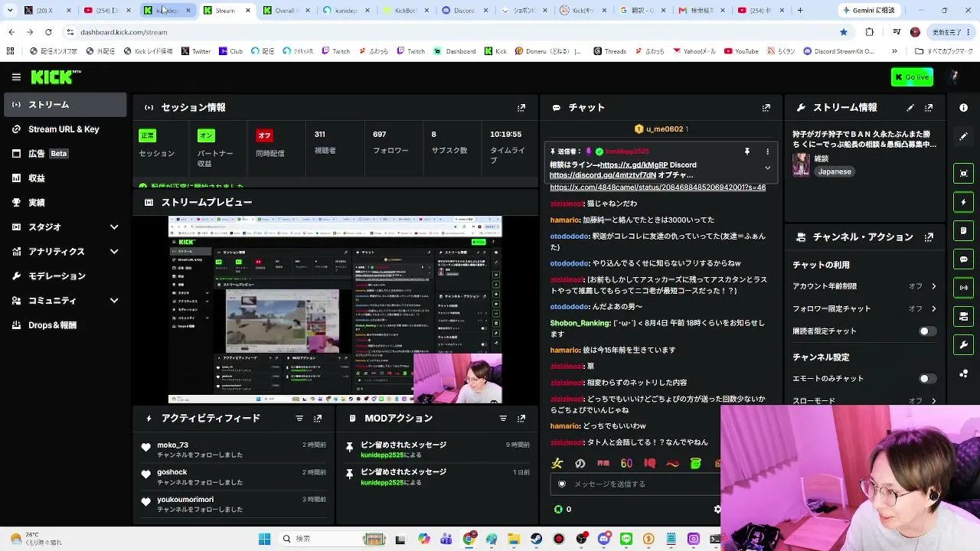Open user moko_73 in activity feed
Viewport: 980px width, 551px height.
point(172,445)
